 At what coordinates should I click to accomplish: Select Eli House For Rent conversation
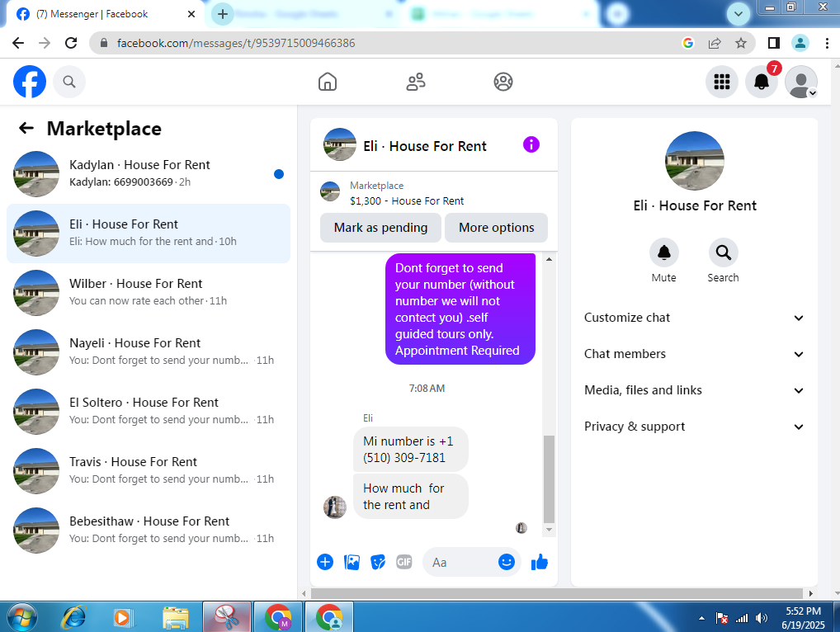click(x=149, y=233)
